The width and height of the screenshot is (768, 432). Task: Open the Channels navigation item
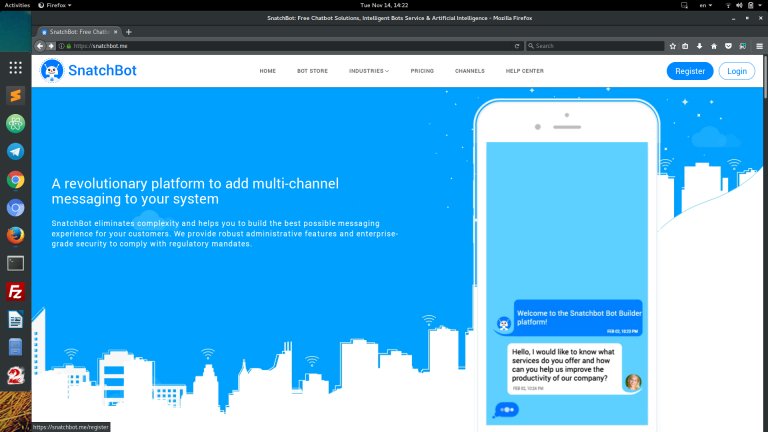click(x=470, y=71)
